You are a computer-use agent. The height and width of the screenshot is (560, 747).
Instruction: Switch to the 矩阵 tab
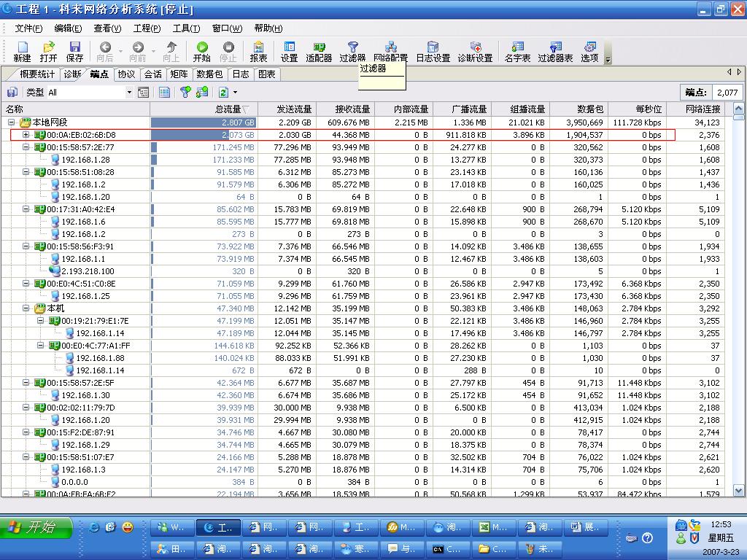coord(179,74)
